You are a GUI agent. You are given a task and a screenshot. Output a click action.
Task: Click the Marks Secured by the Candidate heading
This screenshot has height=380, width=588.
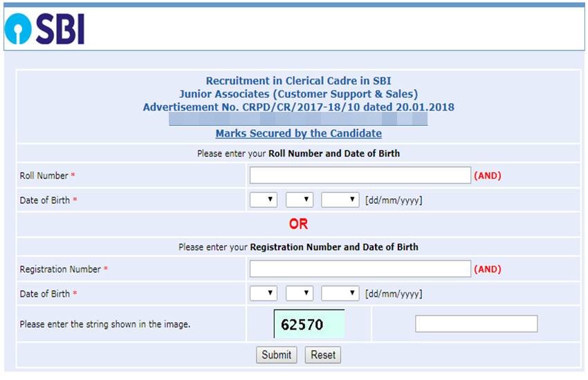pyautogui.click(x=298, y=133)
